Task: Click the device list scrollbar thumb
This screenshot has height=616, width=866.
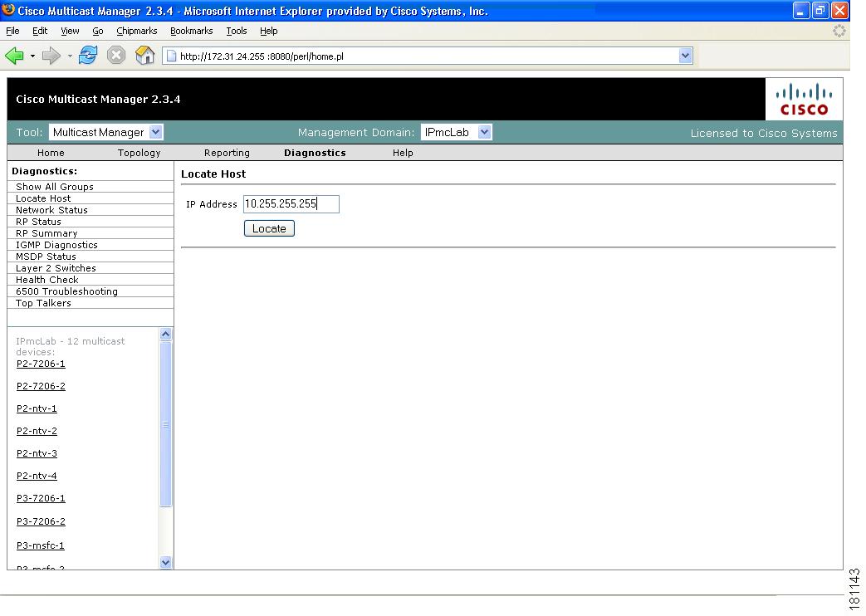Action: click(166, 424)
